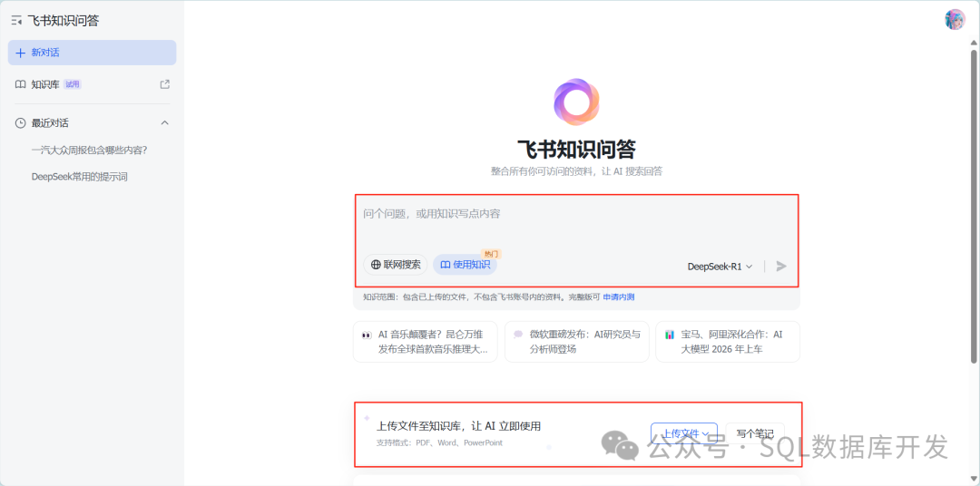Screen dimensions: 980x486
Task: Click the eyes emoji on AI 音乐 card
Action: pos(367,335)
